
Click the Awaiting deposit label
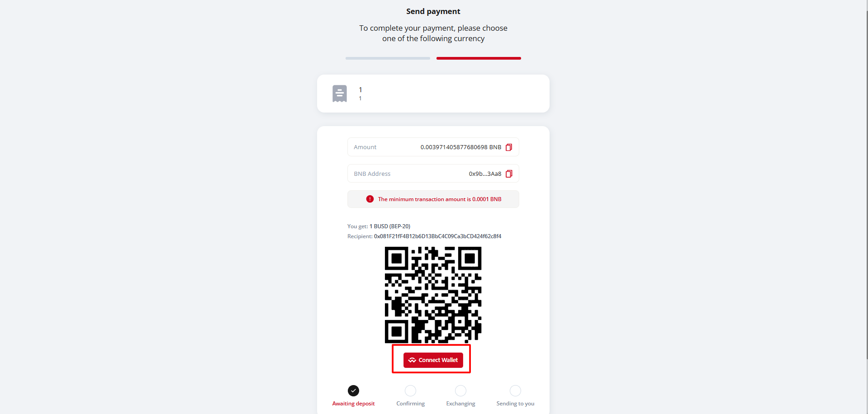click(353, 404)
